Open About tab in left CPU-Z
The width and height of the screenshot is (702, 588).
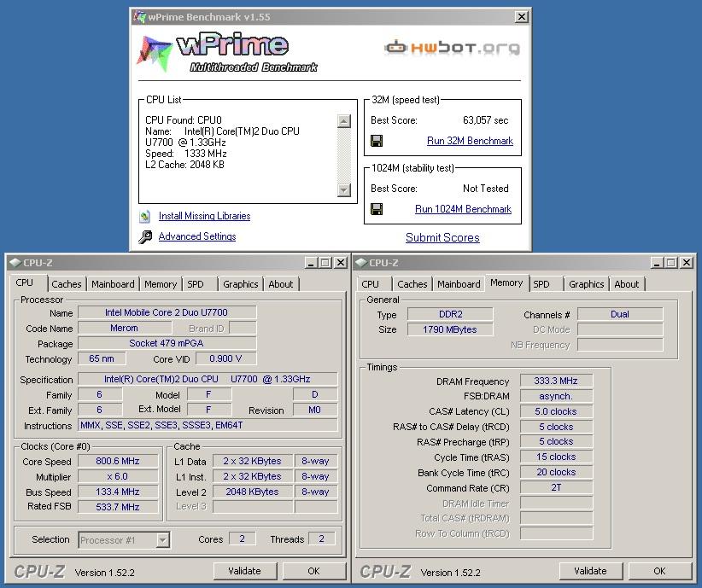[281, 284]
